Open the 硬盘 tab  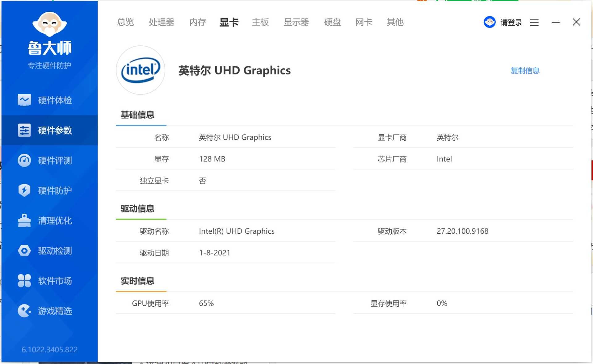332,22
